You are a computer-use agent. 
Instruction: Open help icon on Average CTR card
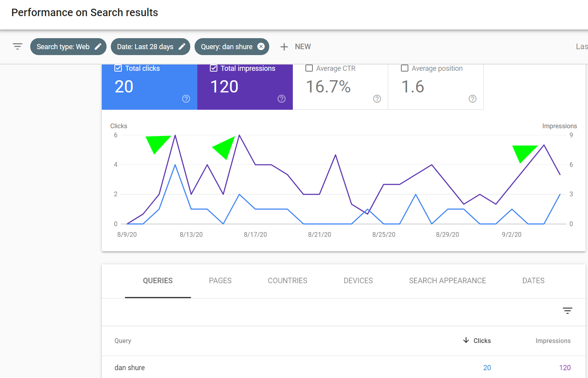(x=377, y=99)
